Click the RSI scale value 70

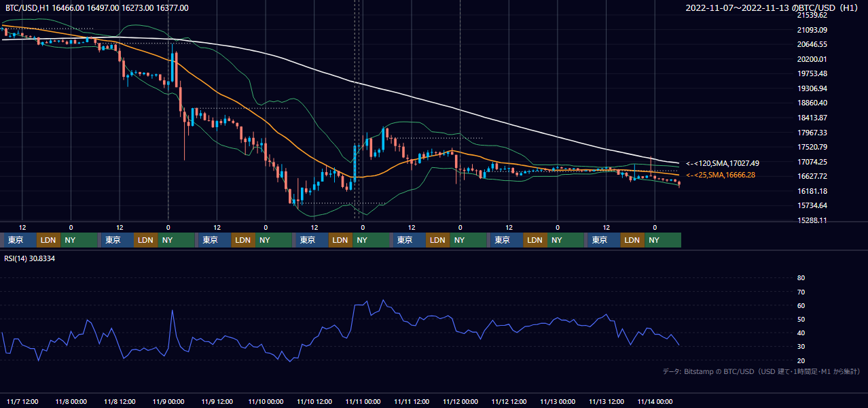[x=801, y=292]
